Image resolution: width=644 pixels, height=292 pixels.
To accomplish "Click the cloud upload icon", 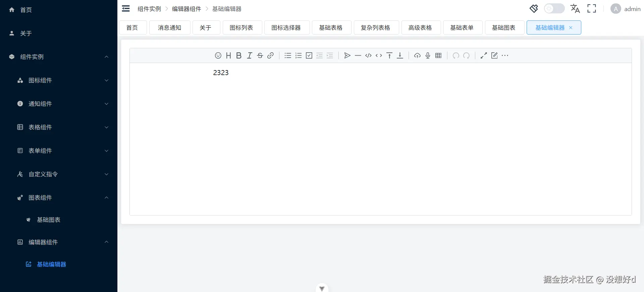I will 417,56.
